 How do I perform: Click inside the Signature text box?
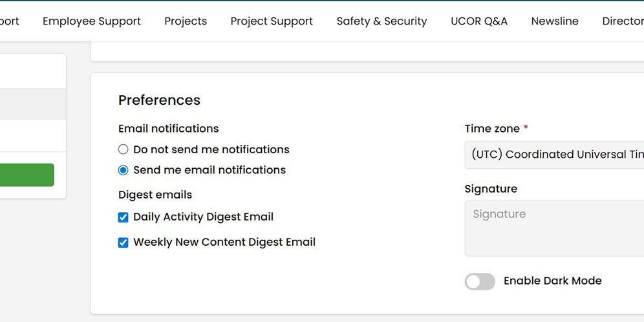(x=554, y=228)
